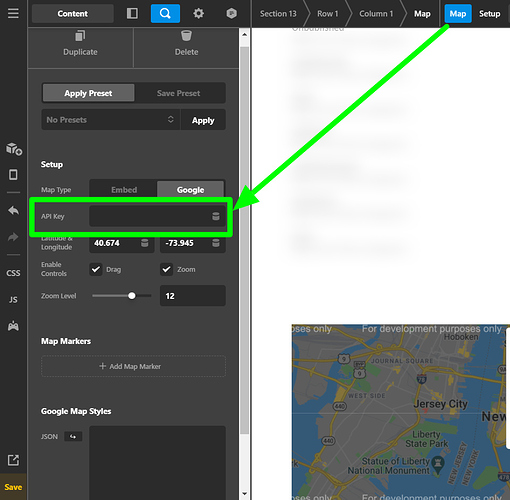
Task: Open the No Presets dropdown
Action: [111, 120]
